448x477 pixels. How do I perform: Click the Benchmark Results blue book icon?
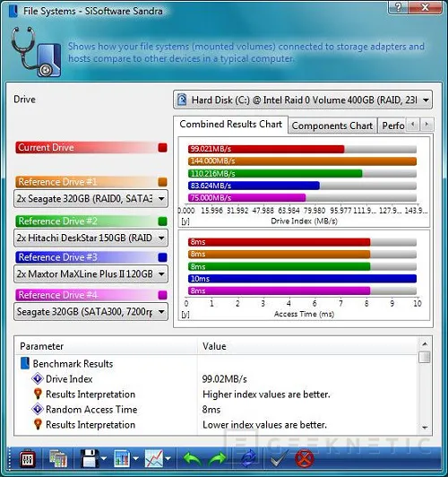(25, 363)
